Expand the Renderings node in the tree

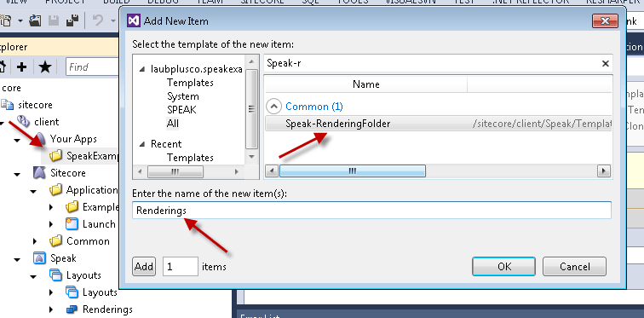coord(51,309)
